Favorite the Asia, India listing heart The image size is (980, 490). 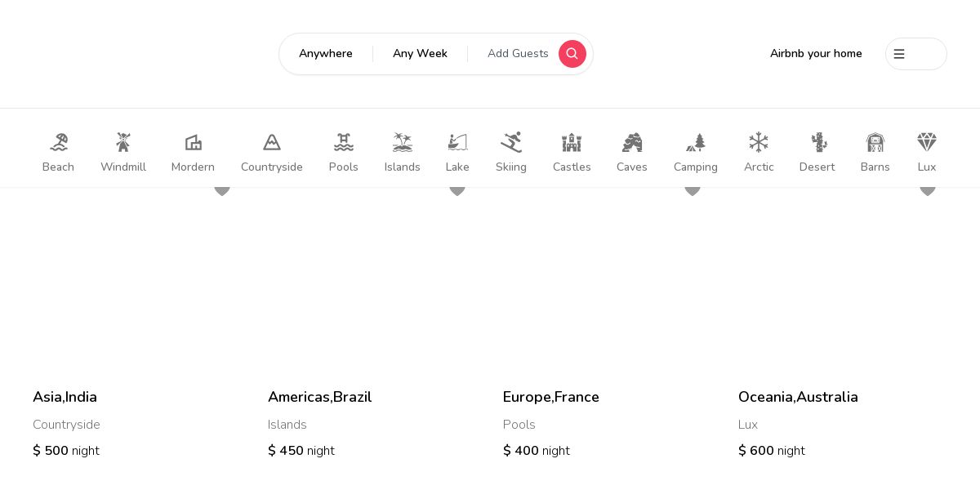(x=222, y=190)
